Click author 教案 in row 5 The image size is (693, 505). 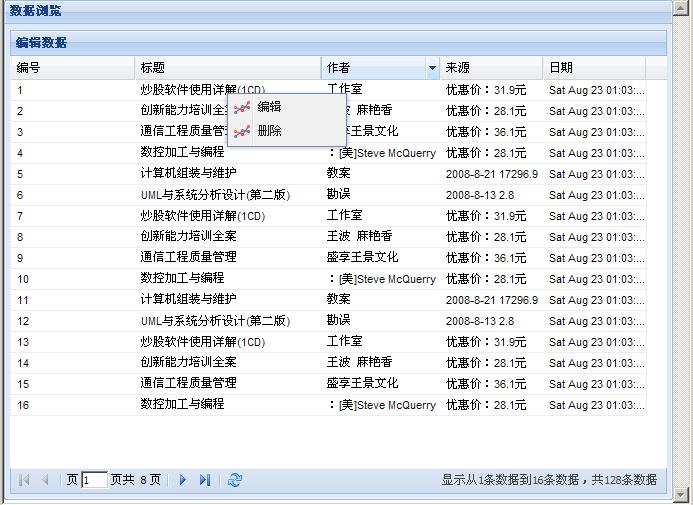pyautogui.click(x=339, y=173)
